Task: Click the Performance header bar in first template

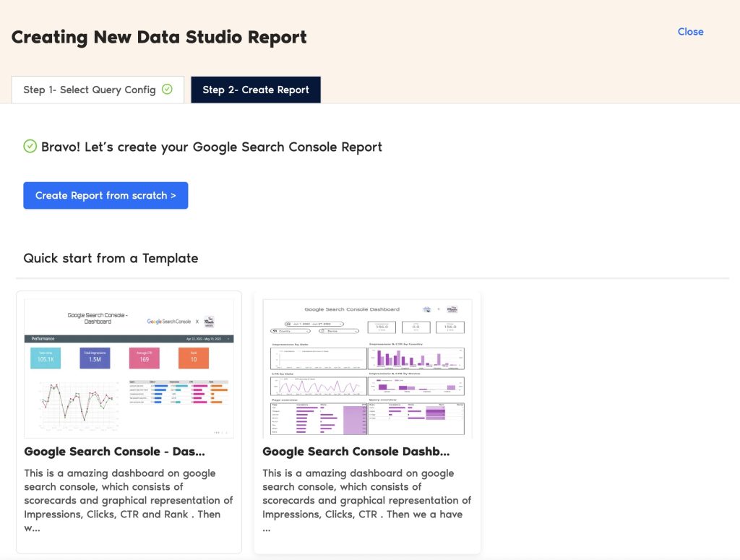Action: coord(129,339)
